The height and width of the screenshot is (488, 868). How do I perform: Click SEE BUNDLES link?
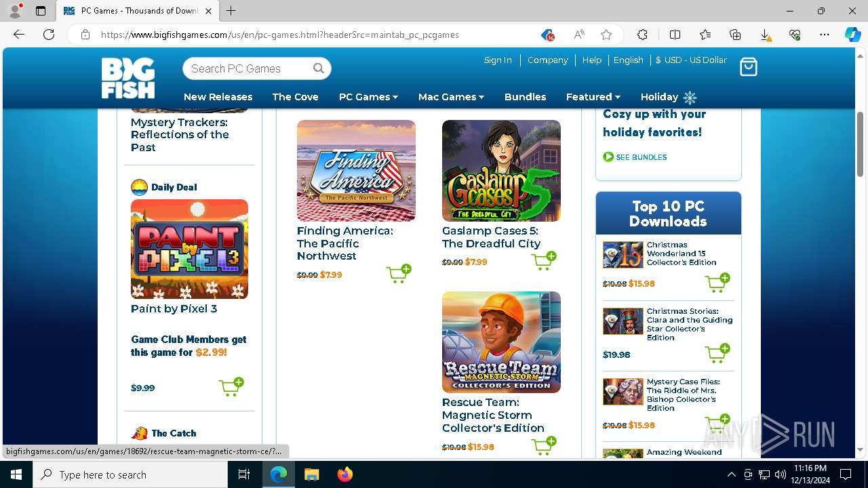[641, 157]
